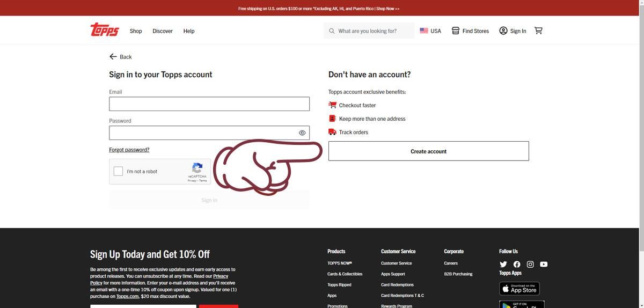Click the search magnifier icon
The image size is (644, 308).
click(332, 31)
